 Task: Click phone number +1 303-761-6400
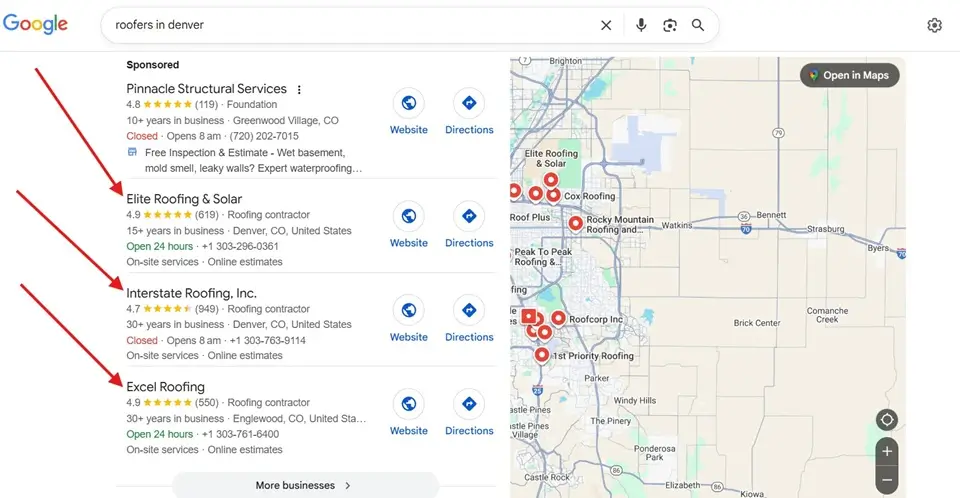point(240,434)
